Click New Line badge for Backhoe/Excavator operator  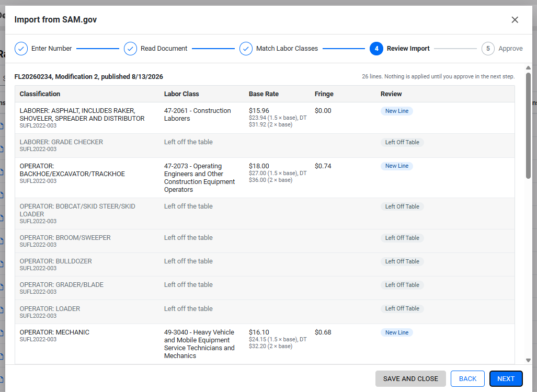pos(396,166)
